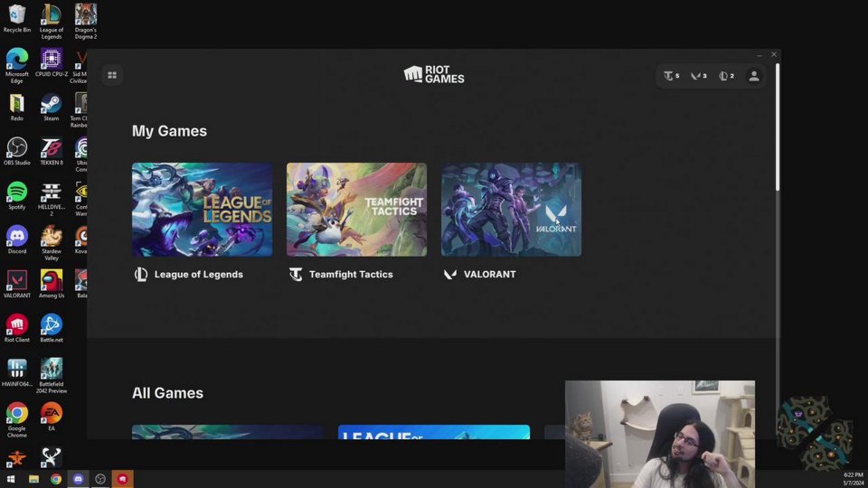This screenshot has height=488, width=868.
Task: Select the VALORANT game thumbnail
Action: coord(511,209)
